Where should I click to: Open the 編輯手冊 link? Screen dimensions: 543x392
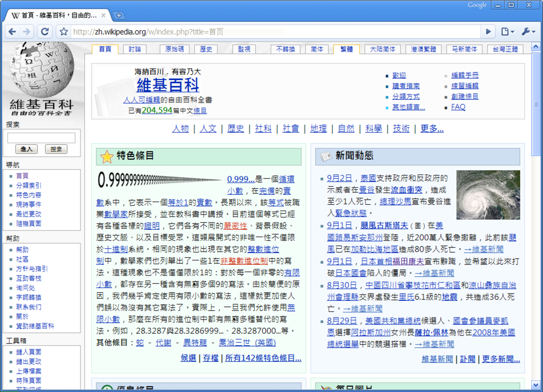(465, 76)
